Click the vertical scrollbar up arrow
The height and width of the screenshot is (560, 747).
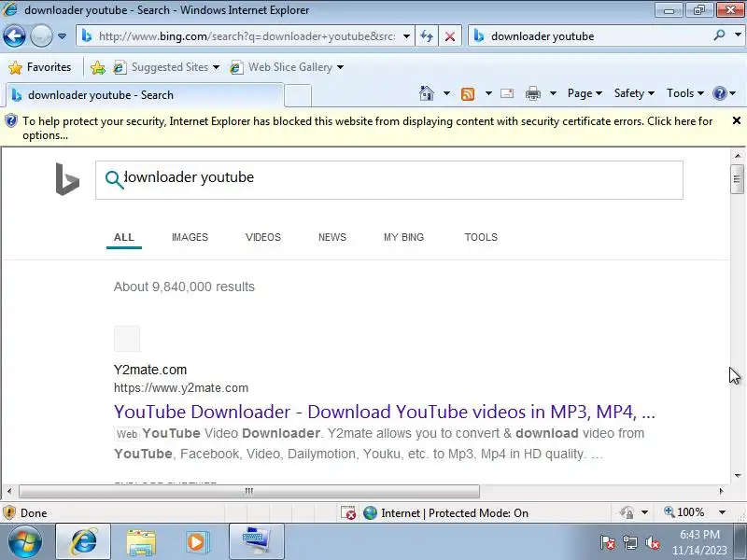738,155
